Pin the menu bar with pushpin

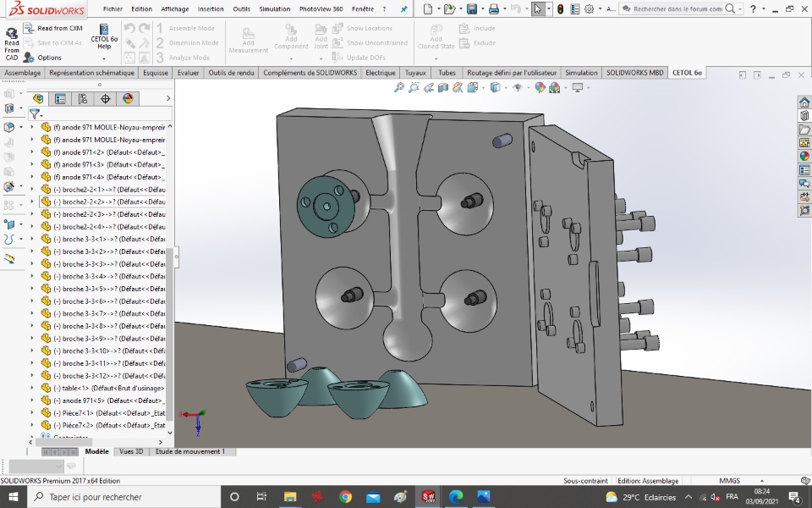pos(403,8)
